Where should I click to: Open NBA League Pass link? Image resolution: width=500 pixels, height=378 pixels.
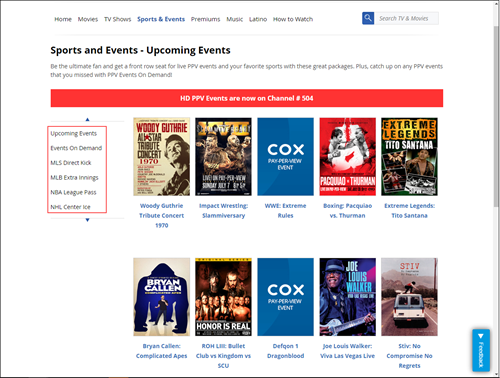coord(73,192)
